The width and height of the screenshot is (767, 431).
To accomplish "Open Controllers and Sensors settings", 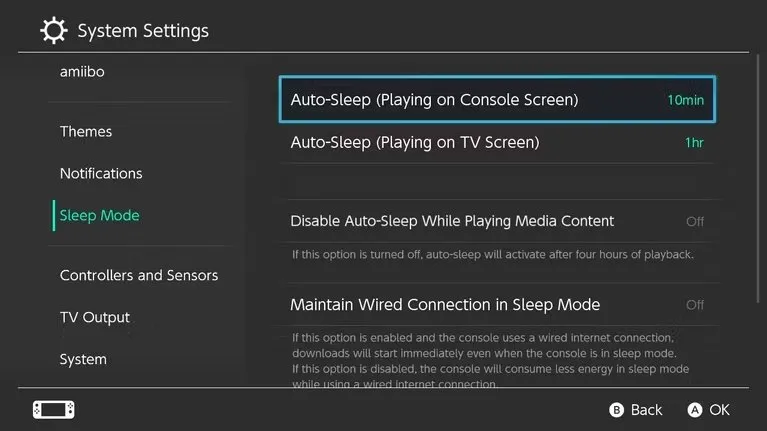I will pyautogui.click(x=139, y=276).
